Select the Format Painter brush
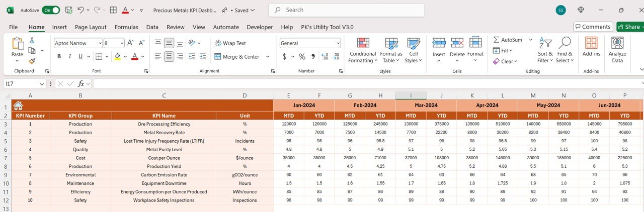This screenshot has width=644, height=212. coord(32,61)
